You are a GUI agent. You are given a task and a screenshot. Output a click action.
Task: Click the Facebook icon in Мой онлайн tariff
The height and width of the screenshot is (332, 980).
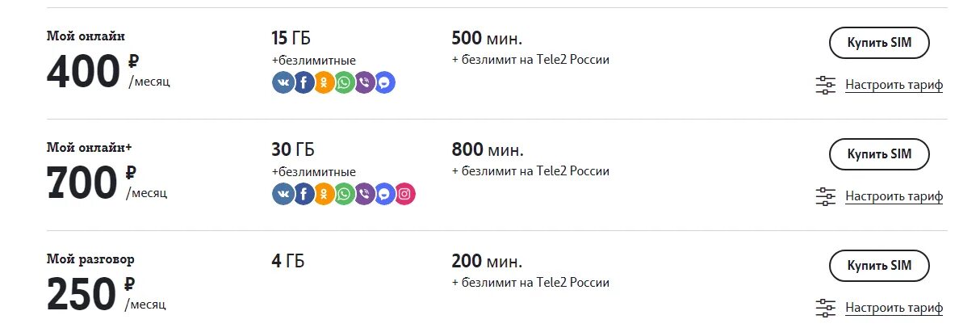[304, 82]
